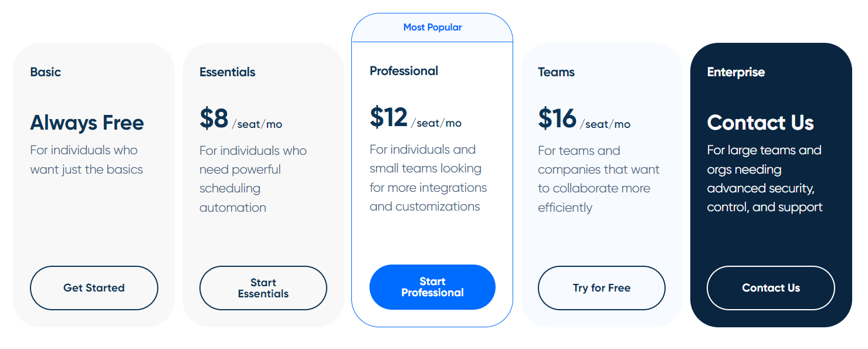868x349 pixels.
Task: Click the Essentials scheduling automation description
Action: 253,179
